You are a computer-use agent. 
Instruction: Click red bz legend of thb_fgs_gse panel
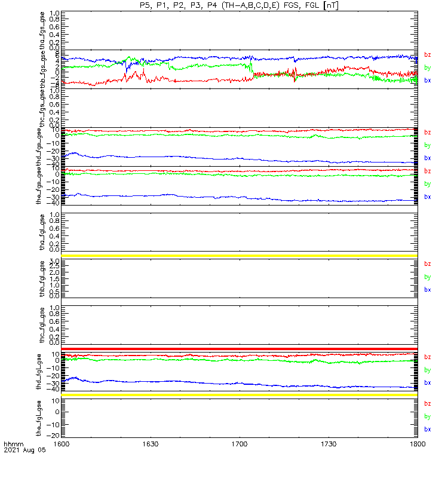(428, 54)
